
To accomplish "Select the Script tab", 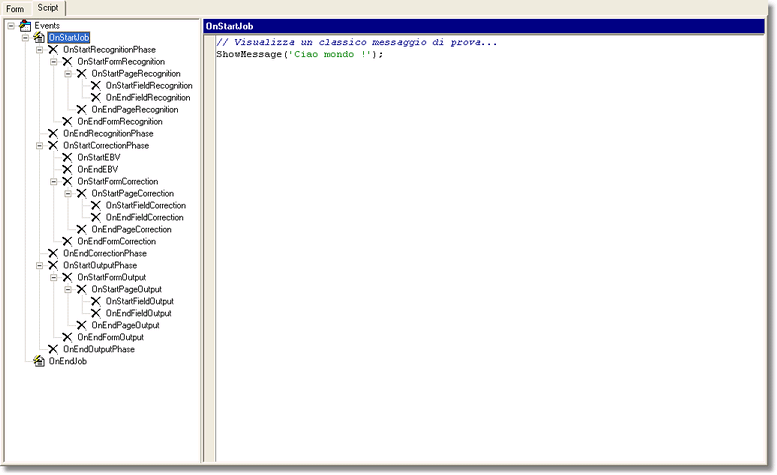I will click(x=48, y=8).
